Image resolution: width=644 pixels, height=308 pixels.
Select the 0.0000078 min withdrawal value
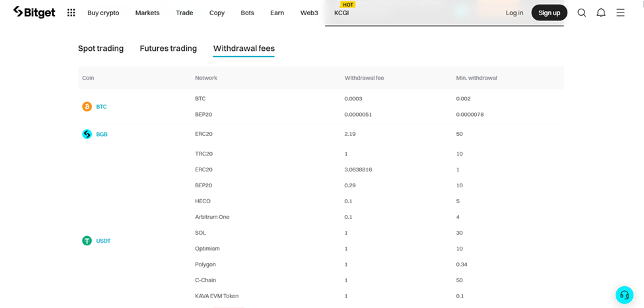(470, 114)
